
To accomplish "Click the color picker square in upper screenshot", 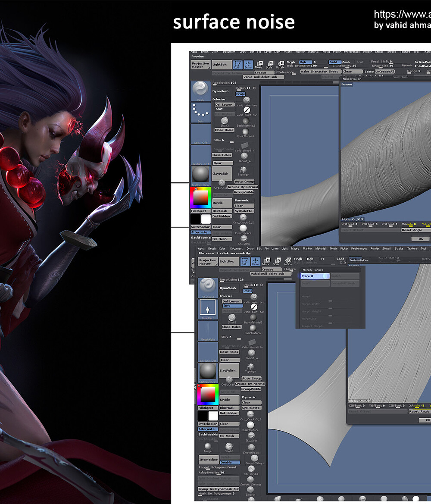I will click(200, 198).
